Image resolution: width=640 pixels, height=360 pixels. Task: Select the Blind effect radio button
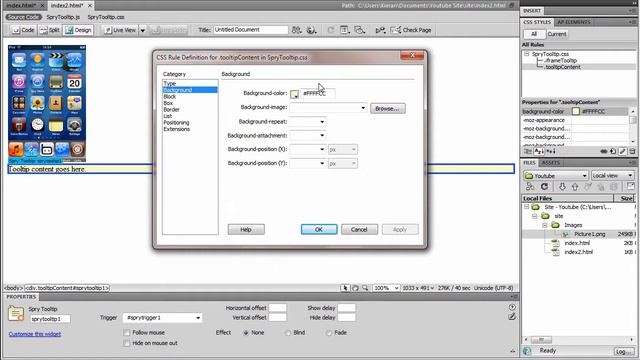[288, 333]
